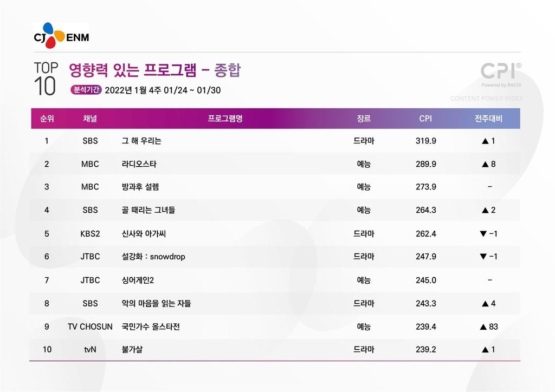Click the 319.9 CPI score

(x=425, y=141)
